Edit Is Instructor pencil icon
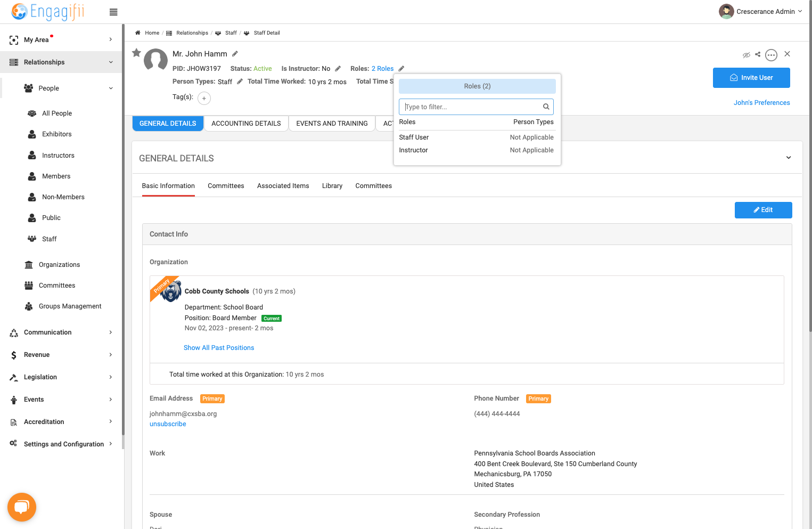The image size is (812, 529). coord(338,69)
